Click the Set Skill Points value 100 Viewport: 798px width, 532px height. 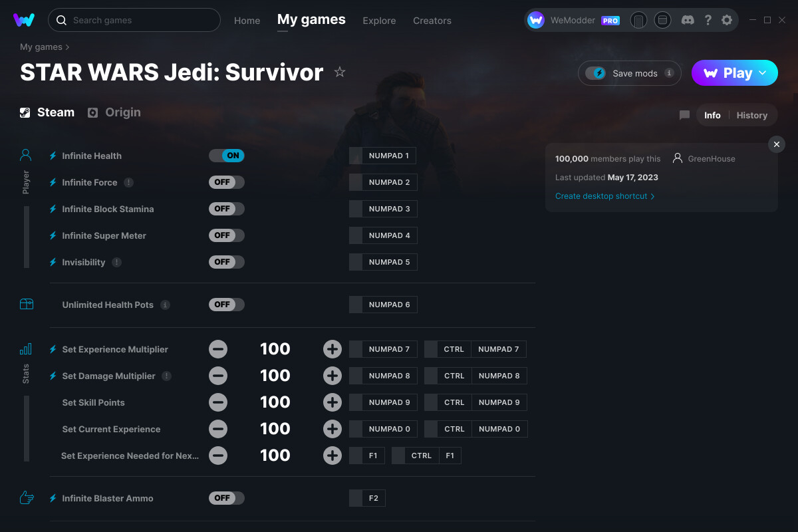point(275,402)
